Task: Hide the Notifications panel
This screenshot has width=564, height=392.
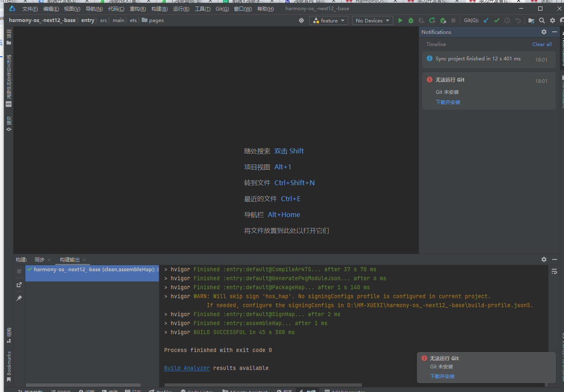Action: (x=555, y=32)
